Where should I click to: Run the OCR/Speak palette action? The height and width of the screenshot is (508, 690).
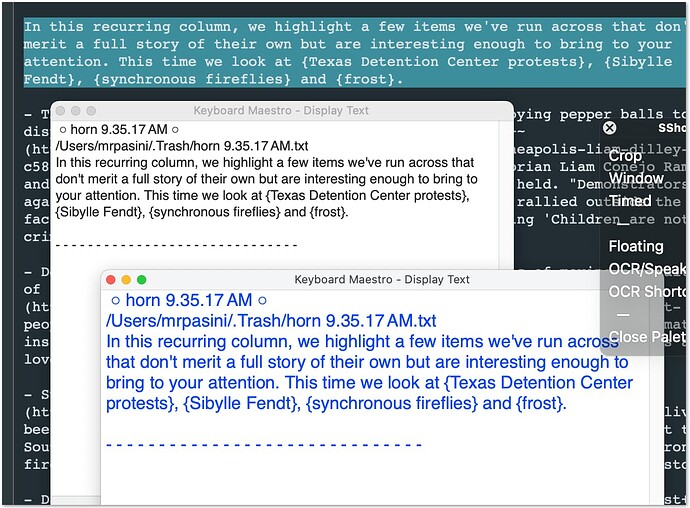(647, 269)
